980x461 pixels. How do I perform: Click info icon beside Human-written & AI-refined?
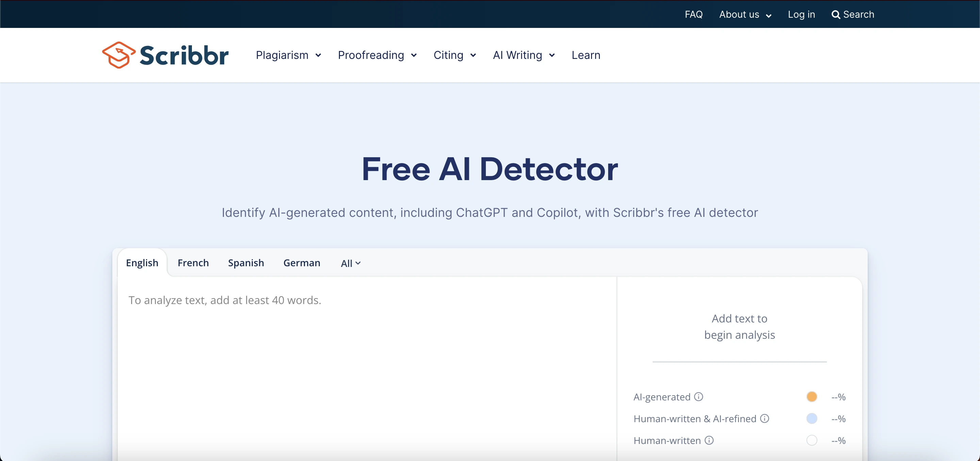pos(764,418)
